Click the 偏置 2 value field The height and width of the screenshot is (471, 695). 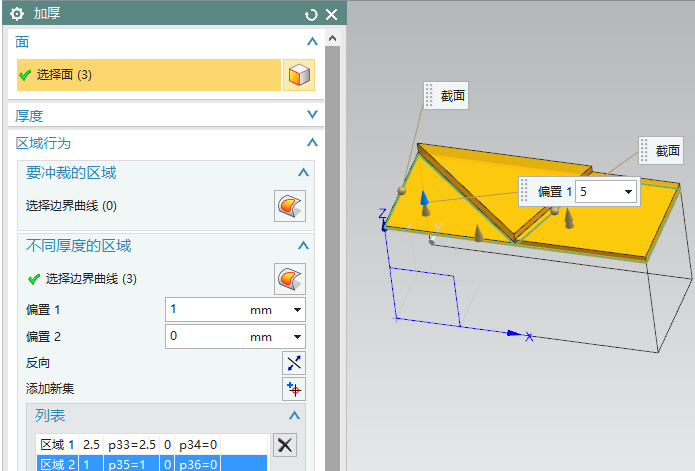[205, 337]
